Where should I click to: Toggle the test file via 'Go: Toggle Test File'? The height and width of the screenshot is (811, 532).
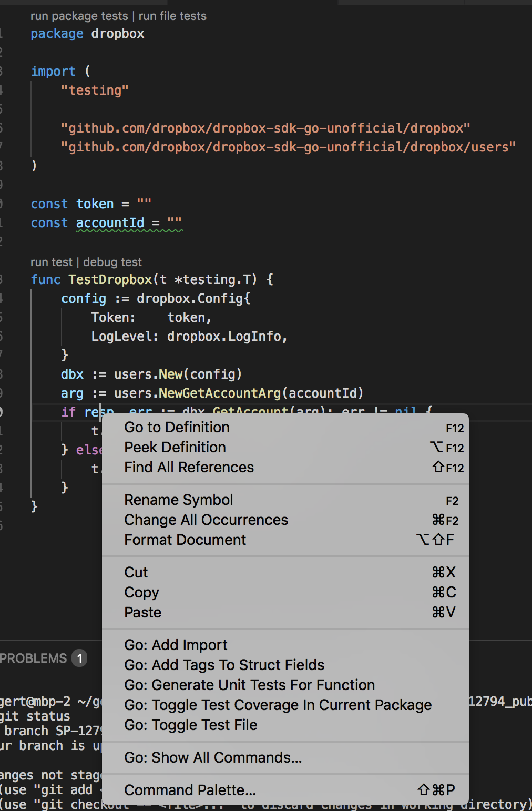pos(190,725)
